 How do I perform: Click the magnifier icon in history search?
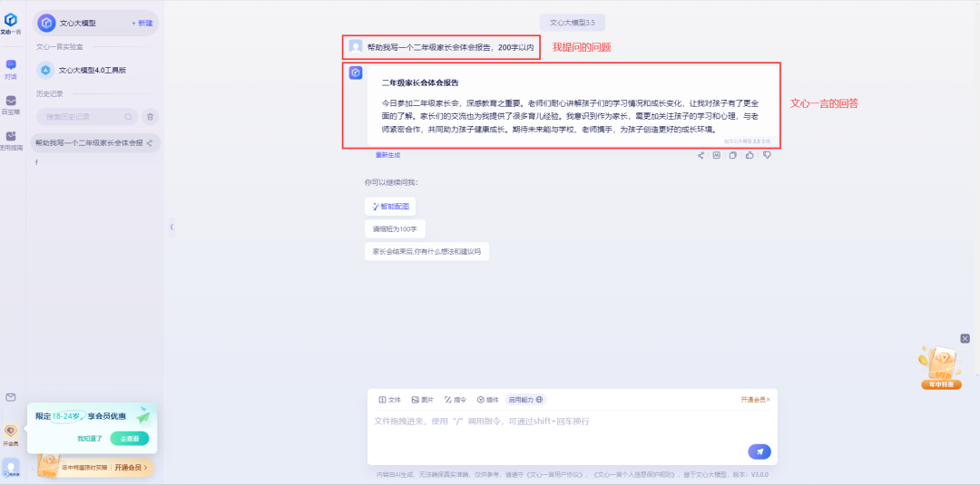[x=128, y=117]
